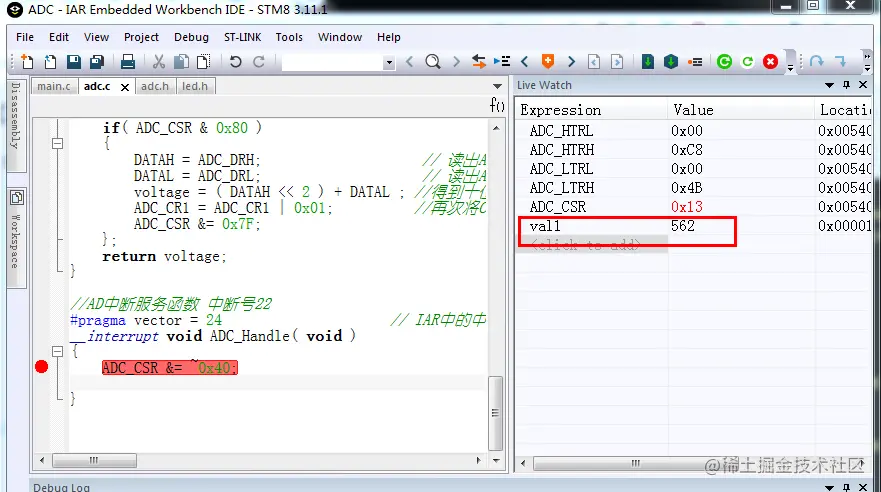Pin the Live Watch panel
881x492 pixels.
847,85
